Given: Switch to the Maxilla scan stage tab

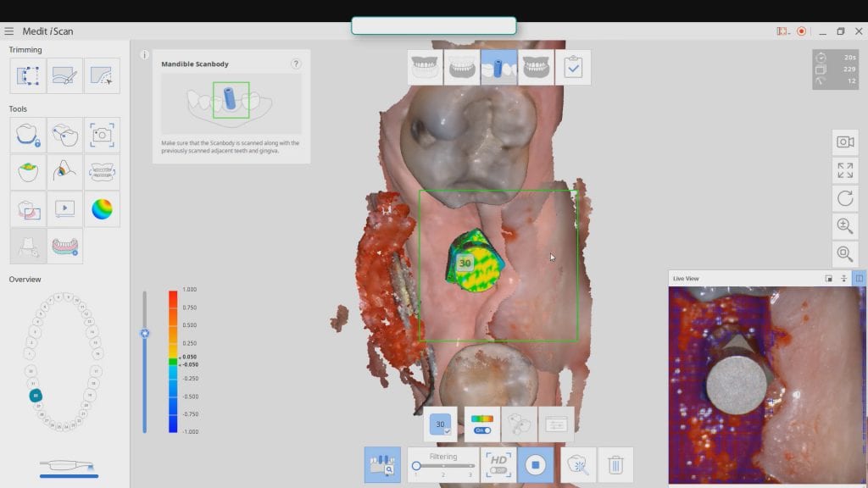Looking at the screenshot, I should coord(424,67).
